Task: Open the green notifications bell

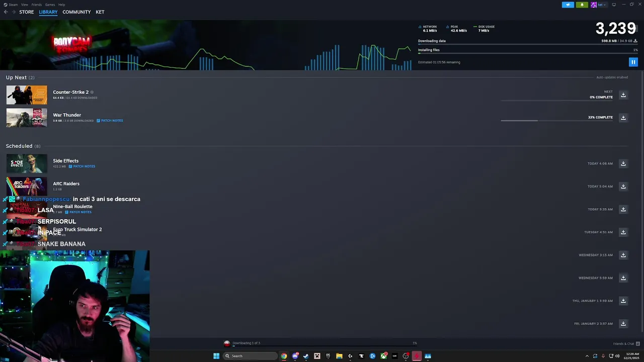Action: click(582, 5)
